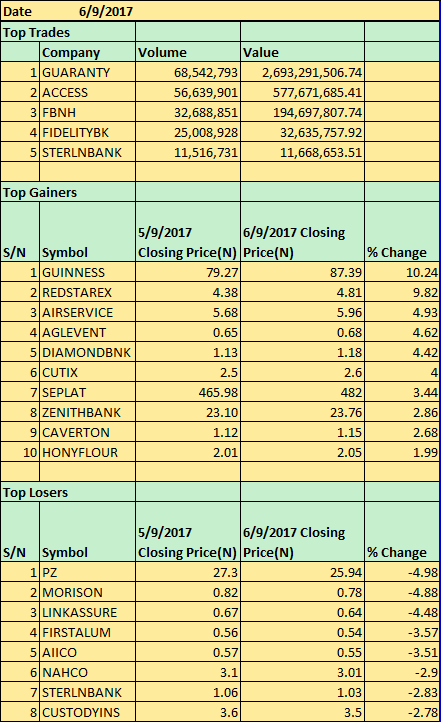Select MORISON percent change -4.88

click(x=402, y=593)
